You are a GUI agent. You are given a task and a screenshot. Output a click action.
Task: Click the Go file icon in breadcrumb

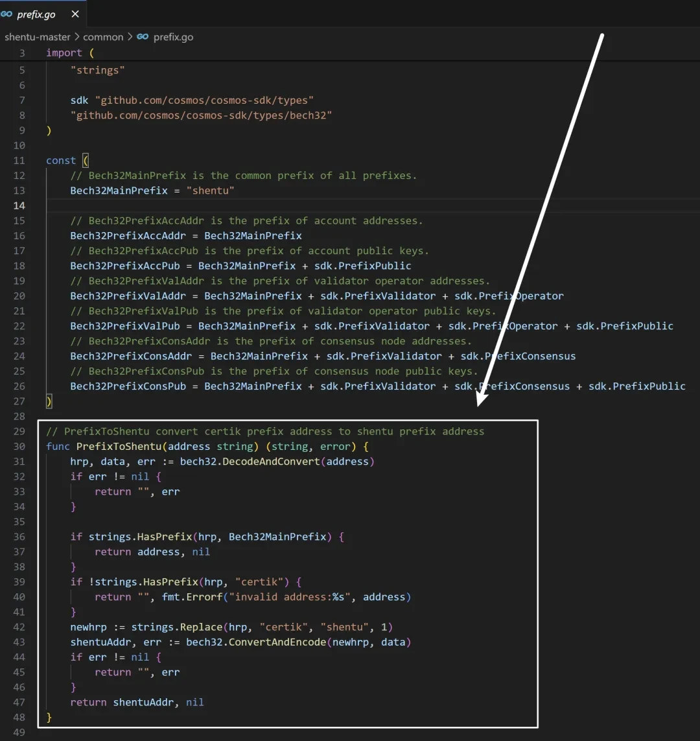click(143, 37)
